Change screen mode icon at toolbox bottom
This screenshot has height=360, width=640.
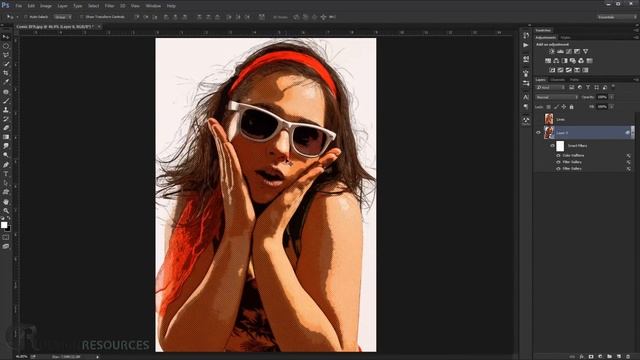tap(6, 246)
